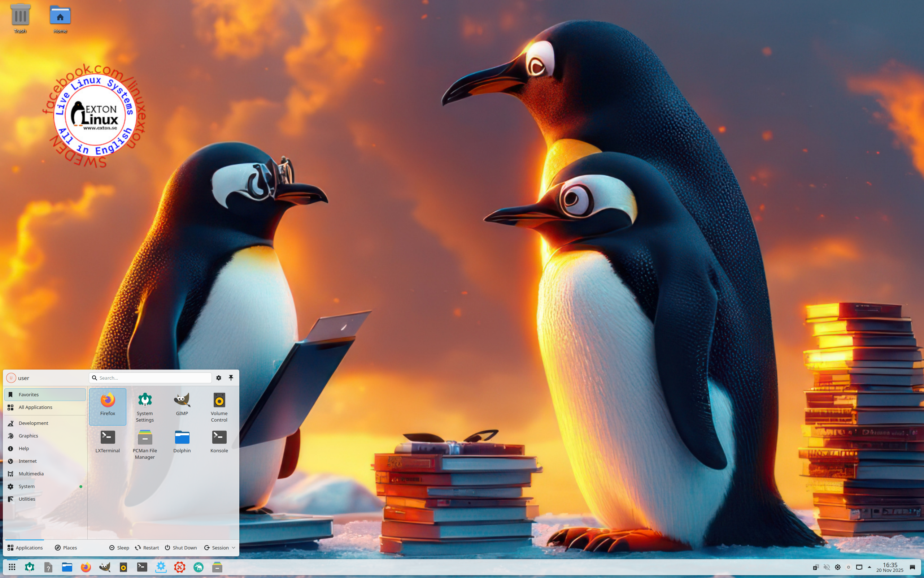Expand the Session options dropdown
924x578 pixels.
pos(219,548)
